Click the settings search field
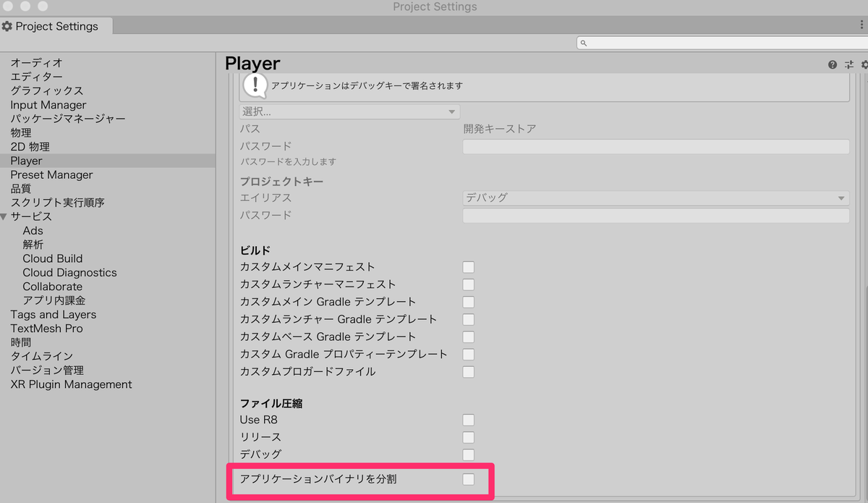The height and width of the screenshot is (503, 868). 722,43
